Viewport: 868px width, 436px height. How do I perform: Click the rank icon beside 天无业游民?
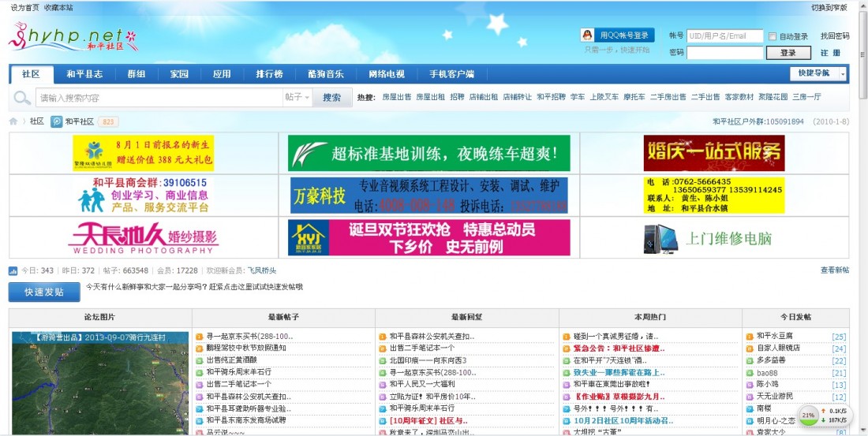(x=750, y=397)
